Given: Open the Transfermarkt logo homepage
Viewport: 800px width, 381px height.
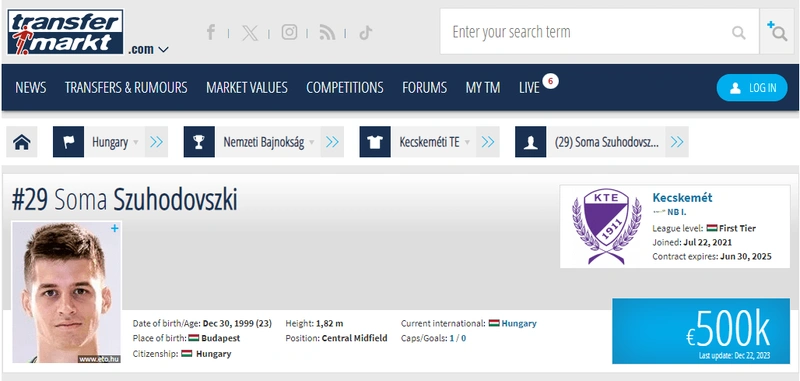Looking at the screenshot, I should (x=65, y=32).
